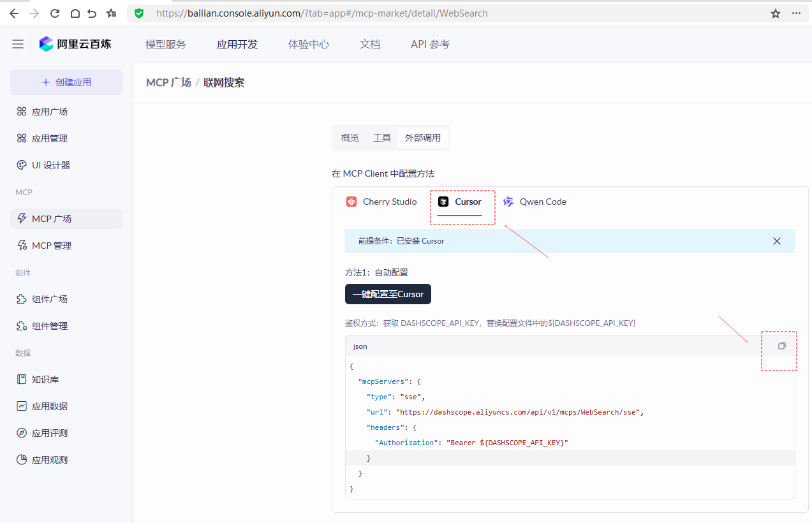Image resolution: width=812 pixels, height=523 pixels.
Task: Click the green security shield icon
Action: 139,13
